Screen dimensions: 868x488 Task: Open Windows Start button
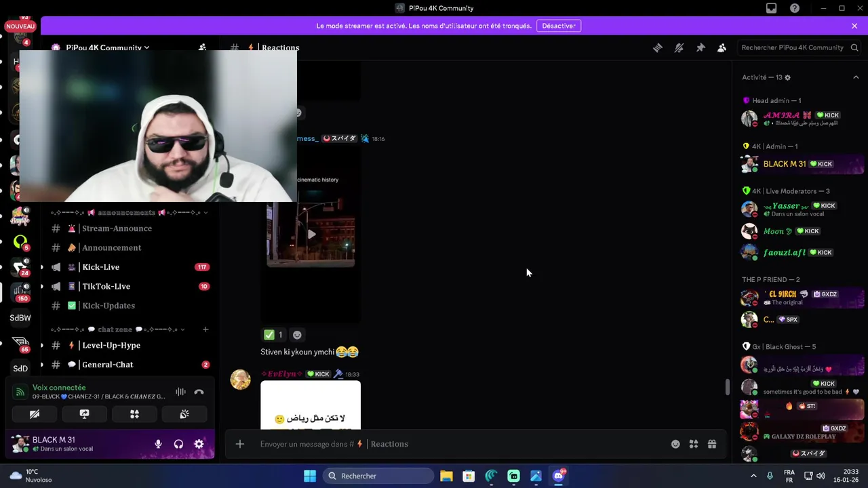pos(310,476)
